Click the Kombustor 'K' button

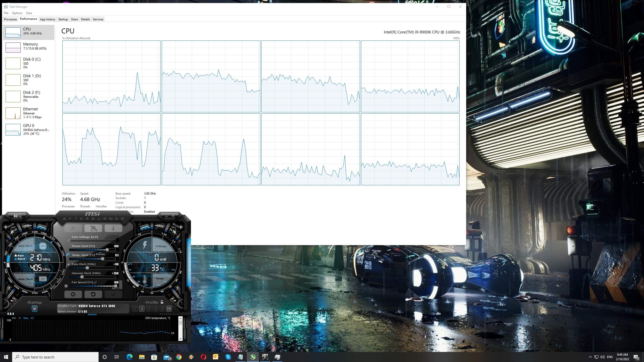pos(73,228)
